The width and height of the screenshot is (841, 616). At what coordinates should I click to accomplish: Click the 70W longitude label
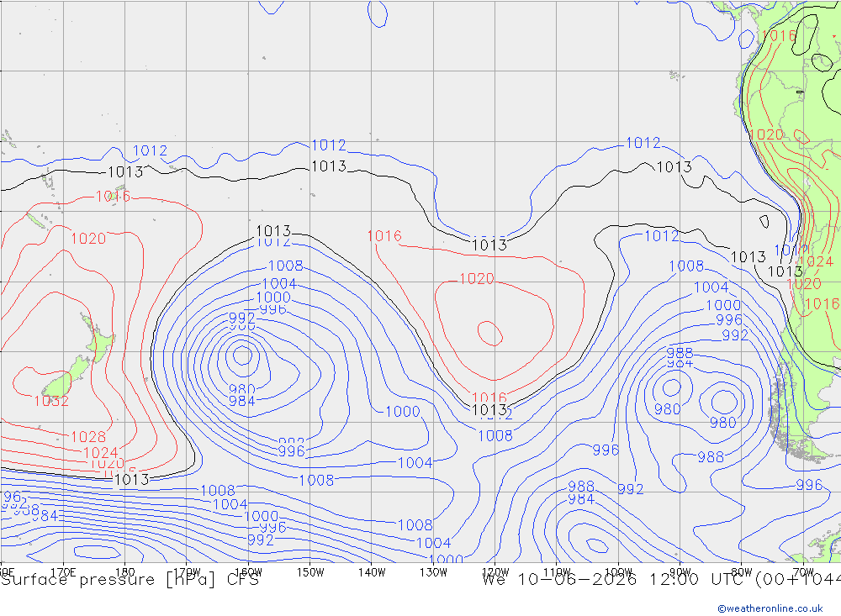coord(803,572)
